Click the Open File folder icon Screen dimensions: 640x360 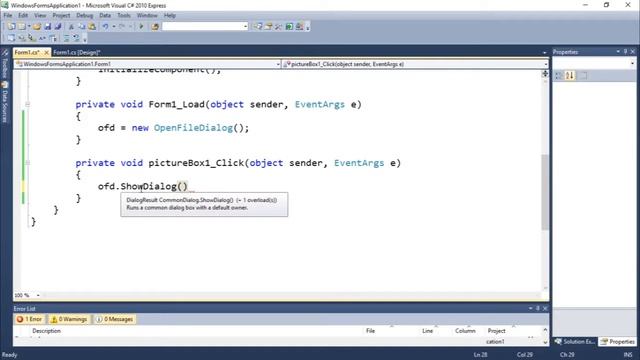pyautogui.click(x=37, y=27)
